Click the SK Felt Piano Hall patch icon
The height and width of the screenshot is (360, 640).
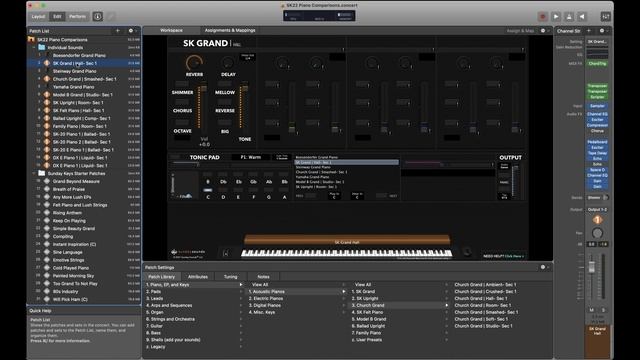click(47, 110)
